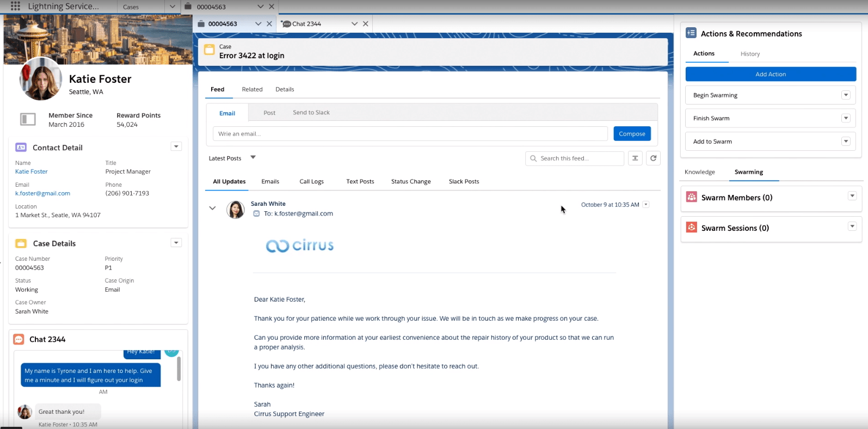The width and height of the screenshot is (868, 429).
Task: Click the briefcase icon on 00004563 workspace tab
Action: 188,6
